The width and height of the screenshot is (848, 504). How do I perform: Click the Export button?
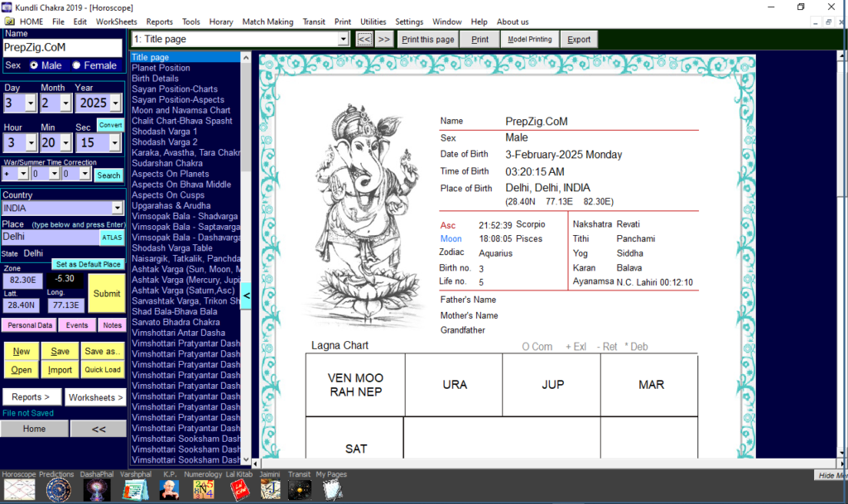click(x=579, y=40)
